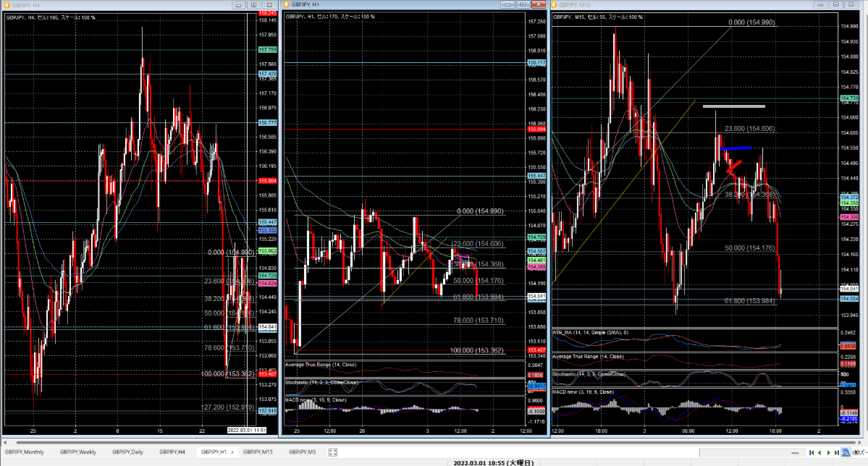
Task: Step one bar forward with the green right arrow
Action: tap(828, 453)
